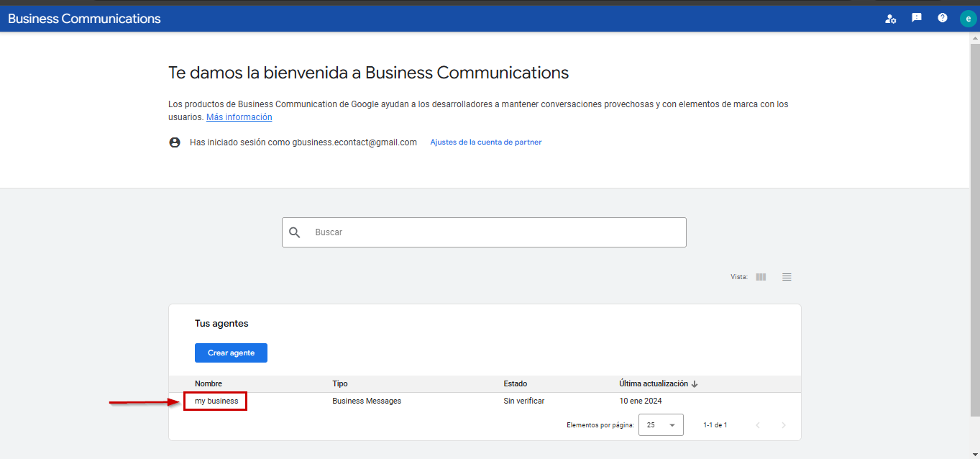Viewport: 980px width, 459px height.
Task: Open Ajustes de la cuenta de partner
Action: point(486,142)
